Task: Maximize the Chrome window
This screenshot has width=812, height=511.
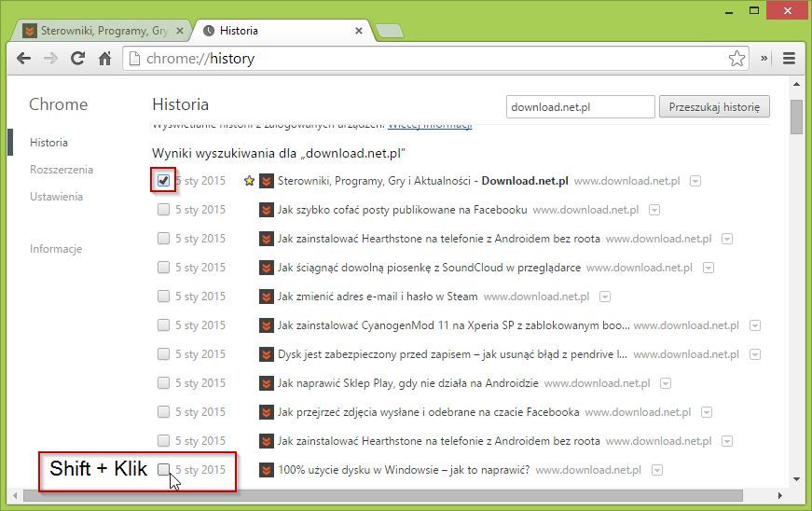Action: [754, 10]
